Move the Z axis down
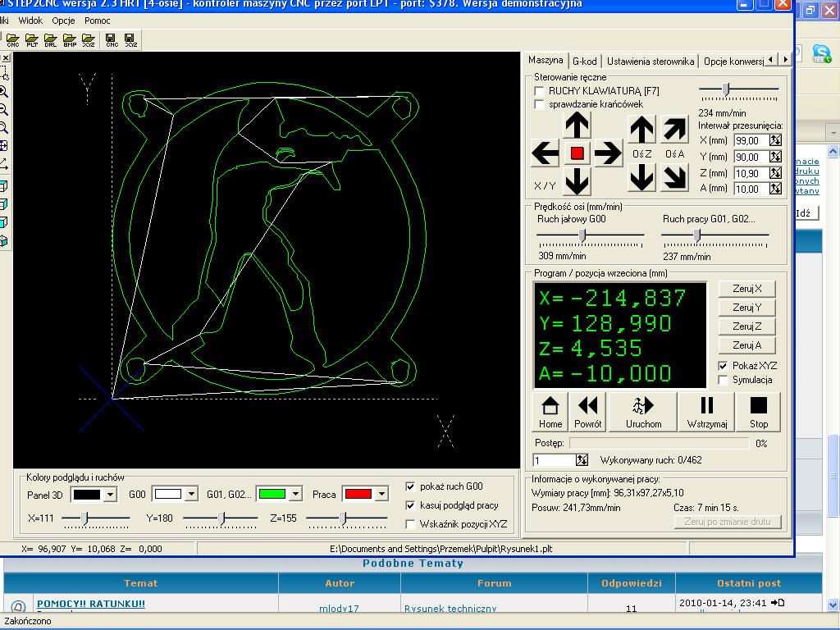 (x=641, y=177)
